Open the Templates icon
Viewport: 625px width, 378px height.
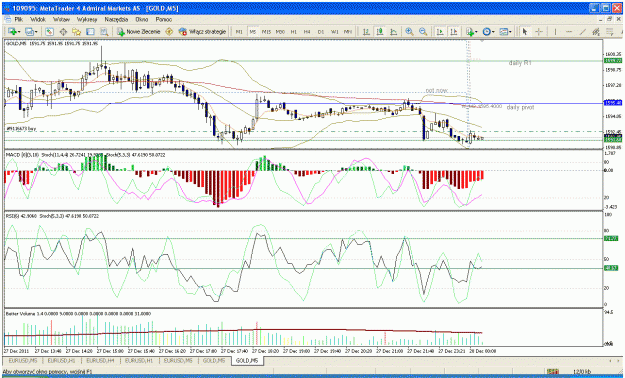click(503, 32)
